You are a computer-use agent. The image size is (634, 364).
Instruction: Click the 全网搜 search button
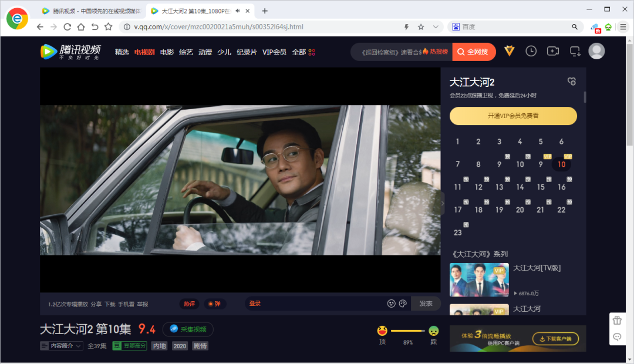(474, 52)
